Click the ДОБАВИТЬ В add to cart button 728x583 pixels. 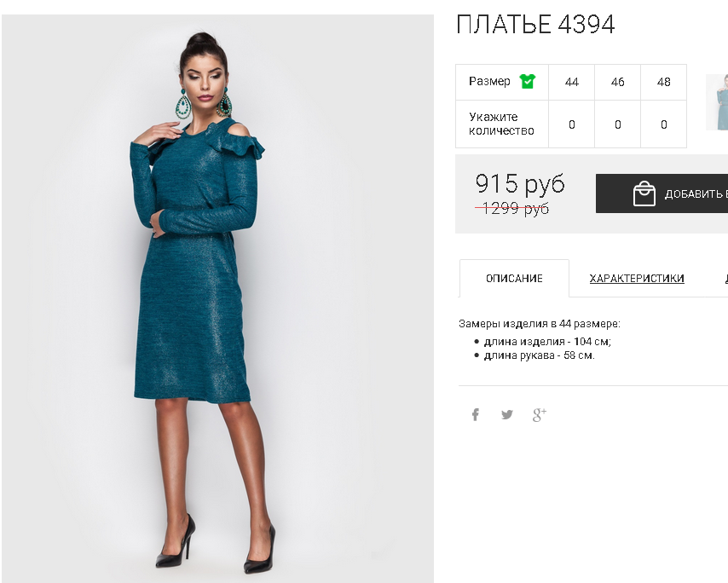pos(662,193)
